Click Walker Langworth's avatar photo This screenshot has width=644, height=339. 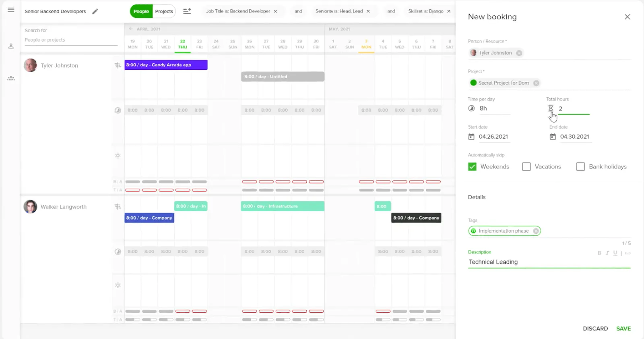(x=30, y=206)
